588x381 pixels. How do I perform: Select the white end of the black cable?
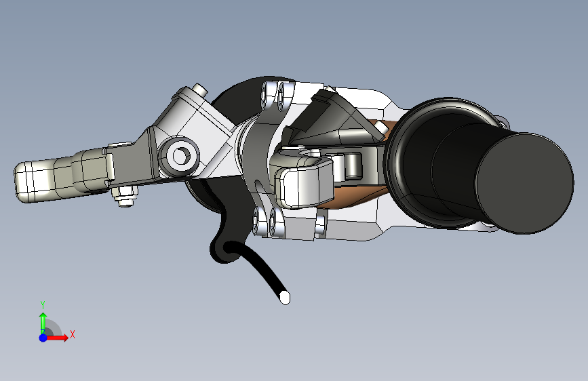click(285, 298)
